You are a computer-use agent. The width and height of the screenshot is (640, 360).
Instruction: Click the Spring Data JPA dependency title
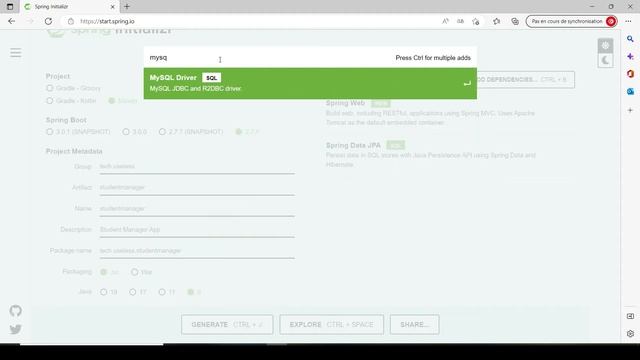click(x=353, y=145)
